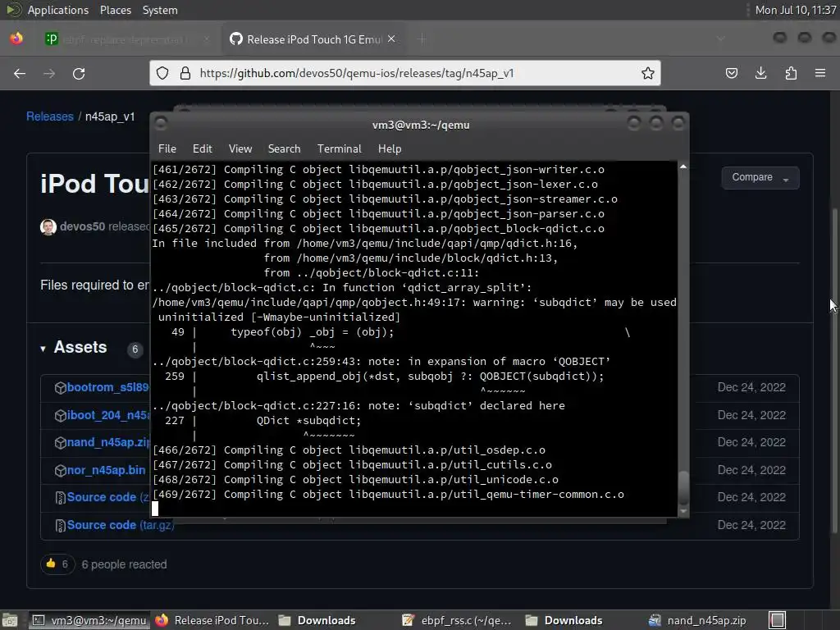Download the iboot_204_n45 asset
The image size is (840, 630).
click(x=108, y=415)
